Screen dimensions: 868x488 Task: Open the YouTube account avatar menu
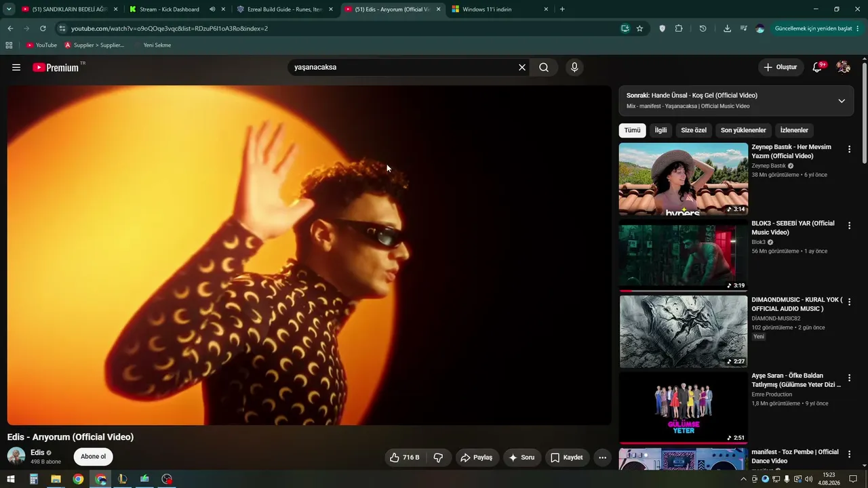coord(843,67)
